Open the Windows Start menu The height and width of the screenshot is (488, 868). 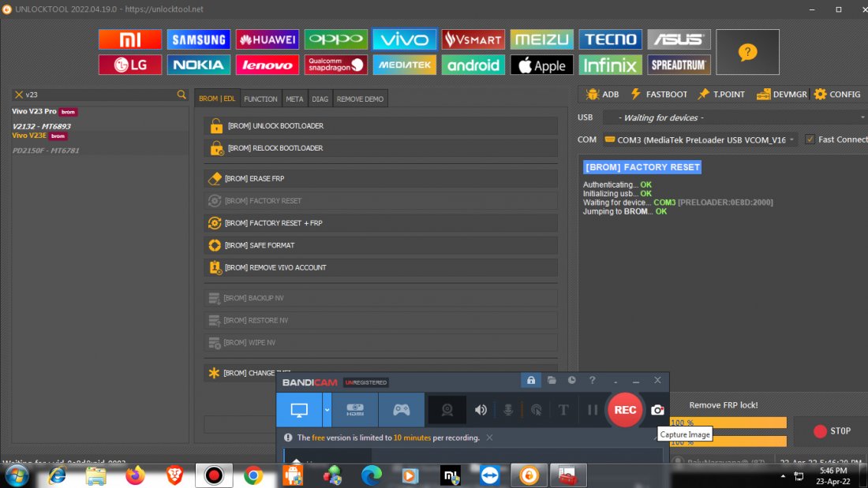pos(17,475)
